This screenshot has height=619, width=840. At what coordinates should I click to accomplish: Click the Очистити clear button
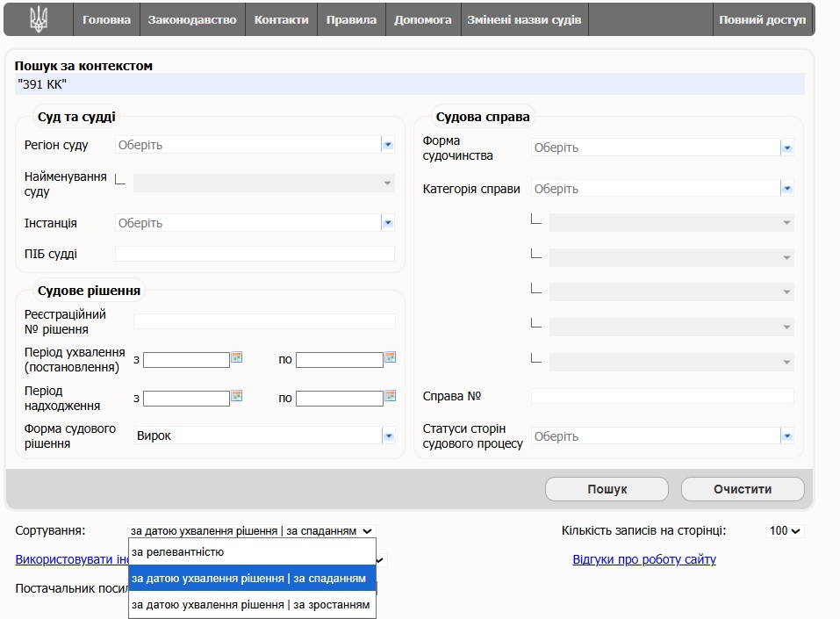[x=743, y=489]
